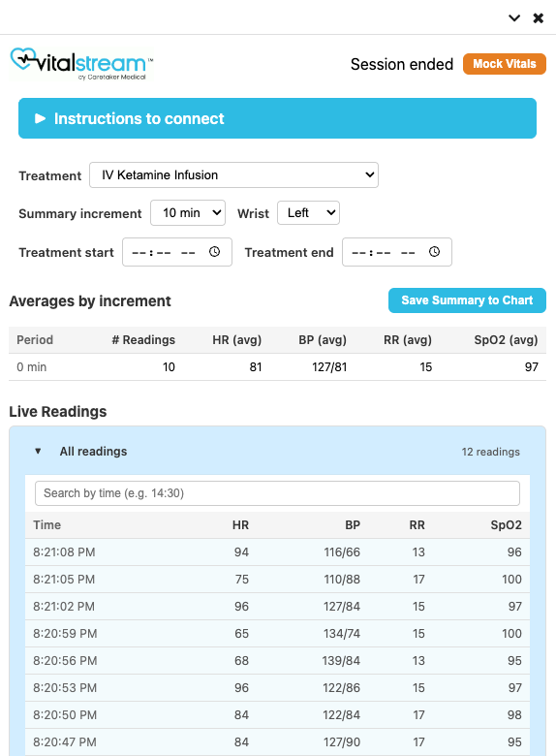
Task: Select the 8:21:02 PM reading row
Action: tap(277, 606)
